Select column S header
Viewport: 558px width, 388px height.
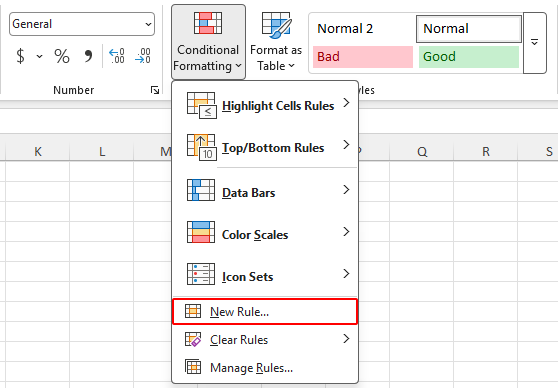(x=538, y=152)
